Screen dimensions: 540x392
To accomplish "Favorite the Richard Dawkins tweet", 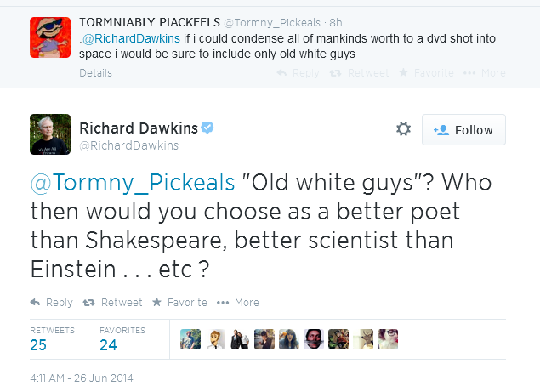I will (179, 303).
